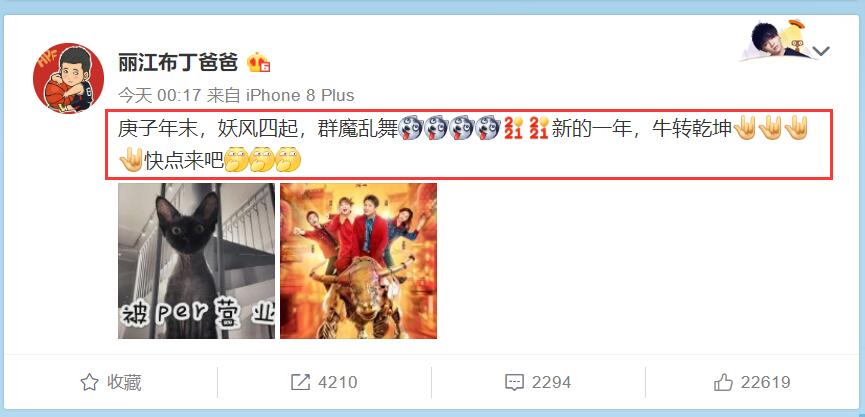The image size is (865, 417).
Task: Click the last smirking face emoji
Action: coord(288,160)
